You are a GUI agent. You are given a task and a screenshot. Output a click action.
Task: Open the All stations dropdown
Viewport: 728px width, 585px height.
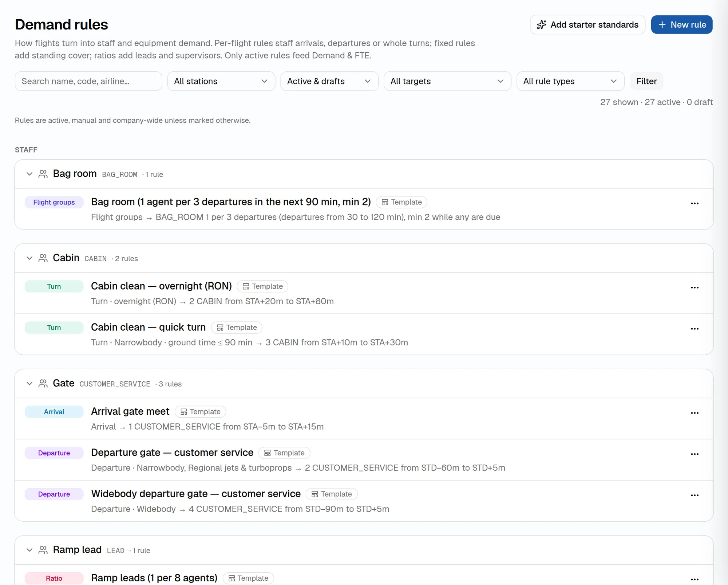coord(221,81)
